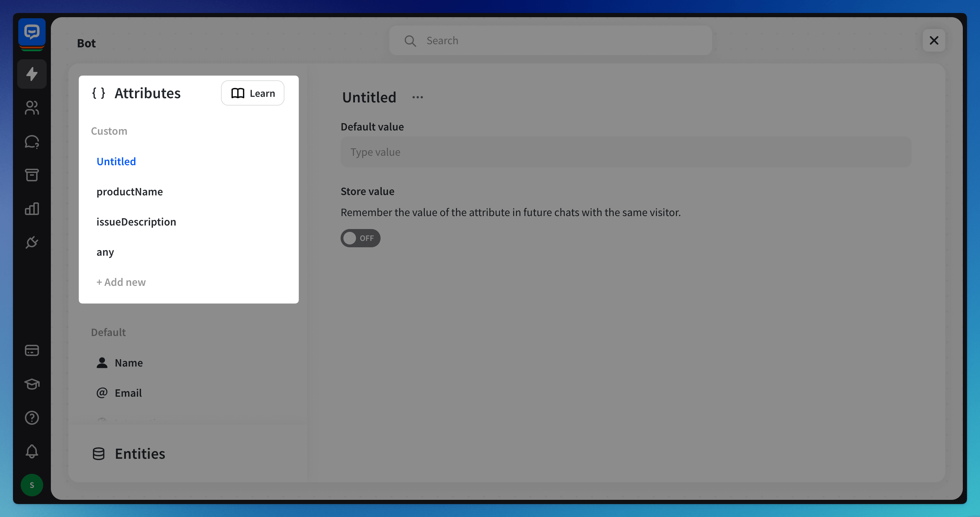
Task: Open the academy graduation cap icon
Action: click(x=32, y=384)
